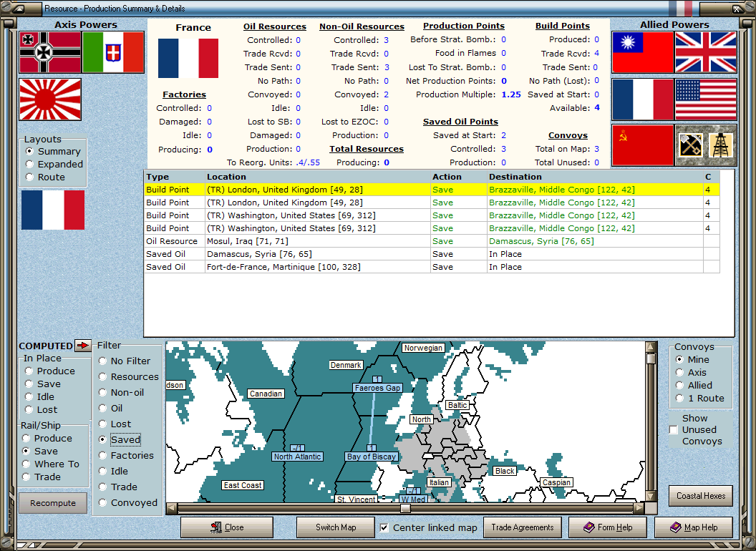Click the red arrow beside COMPUTED
This screenshot has width=756, height=551.
84,346
